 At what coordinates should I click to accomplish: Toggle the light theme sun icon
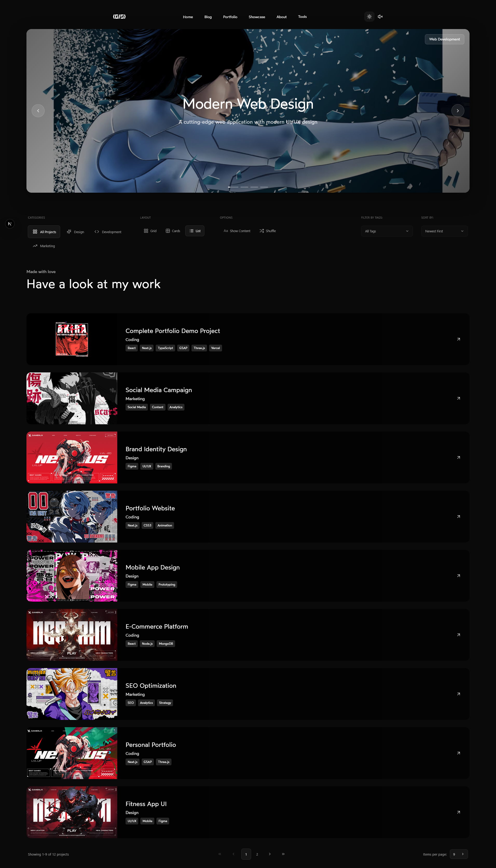(369, 17)
